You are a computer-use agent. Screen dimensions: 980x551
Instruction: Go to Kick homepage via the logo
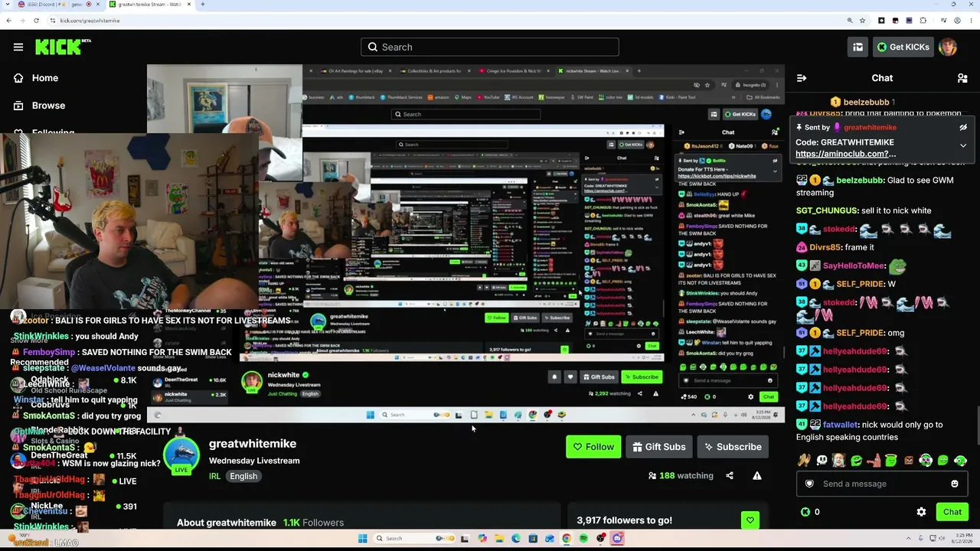coord(63,47)
